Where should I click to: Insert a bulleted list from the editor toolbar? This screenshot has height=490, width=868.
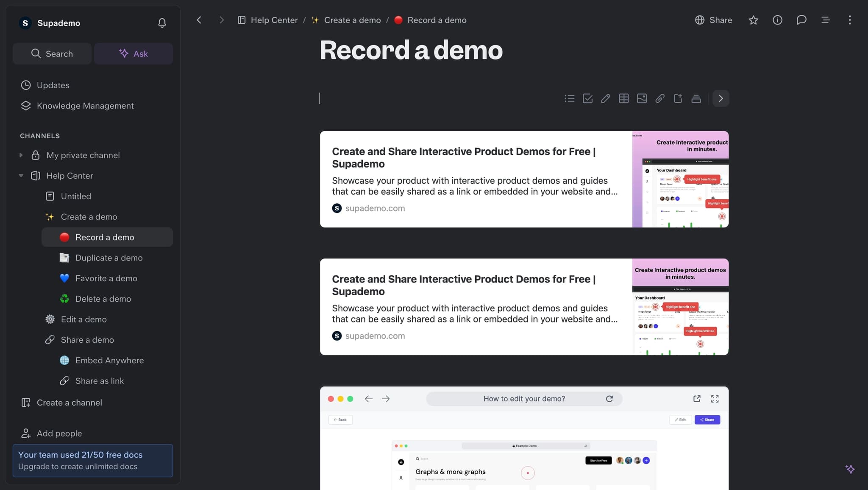pos(569,98)
